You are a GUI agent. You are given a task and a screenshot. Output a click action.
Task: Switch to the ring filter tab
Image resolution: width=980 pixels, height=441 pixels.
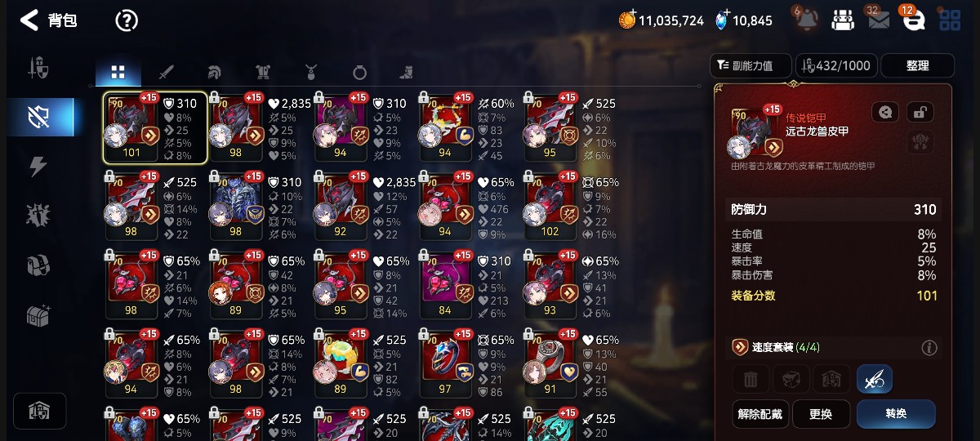359,72
